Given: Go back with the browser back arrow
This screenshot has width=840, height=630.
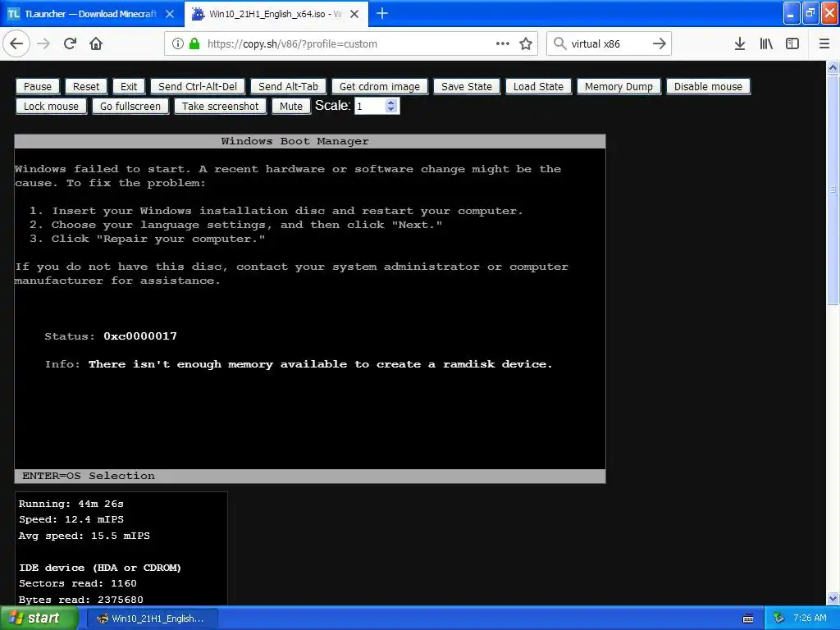Looking at the screenshot, I should [16, 43].
